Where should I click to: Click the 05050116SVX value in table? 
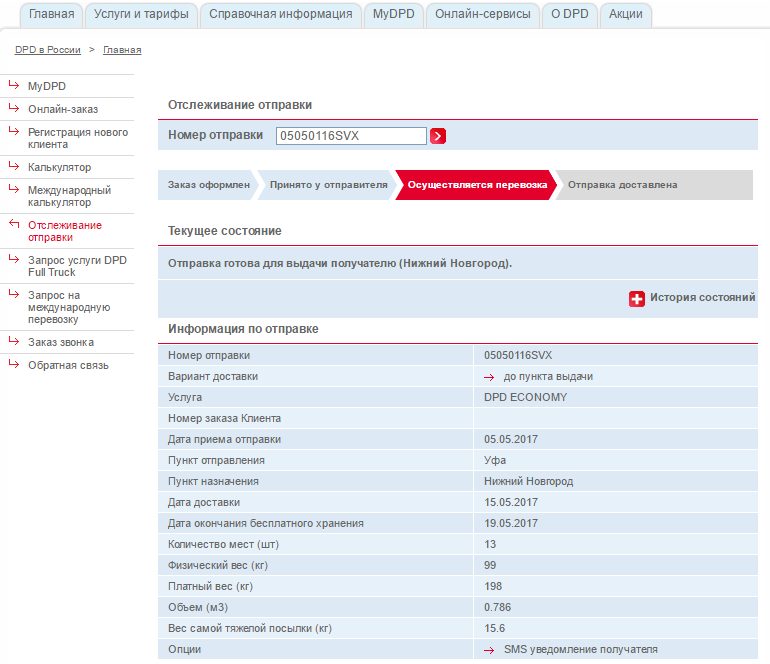(518, 356)
